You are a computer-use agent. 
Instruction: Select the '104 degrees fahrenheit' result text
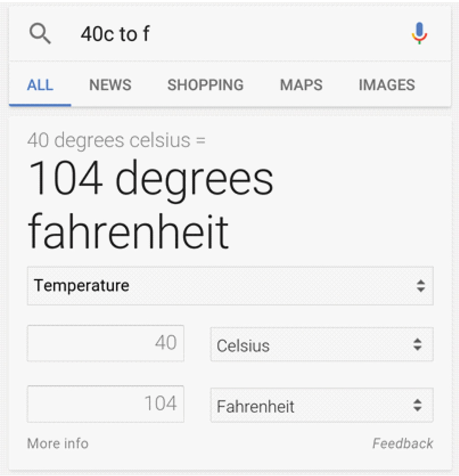(x=151, y=204)
